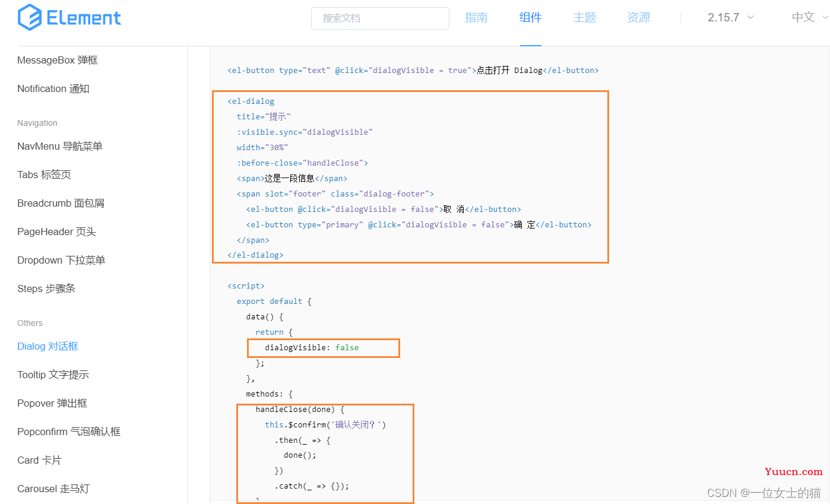This screenshot has height=504, width=830.
Task: Click the methods: { code line
Action: click(270, 394)
